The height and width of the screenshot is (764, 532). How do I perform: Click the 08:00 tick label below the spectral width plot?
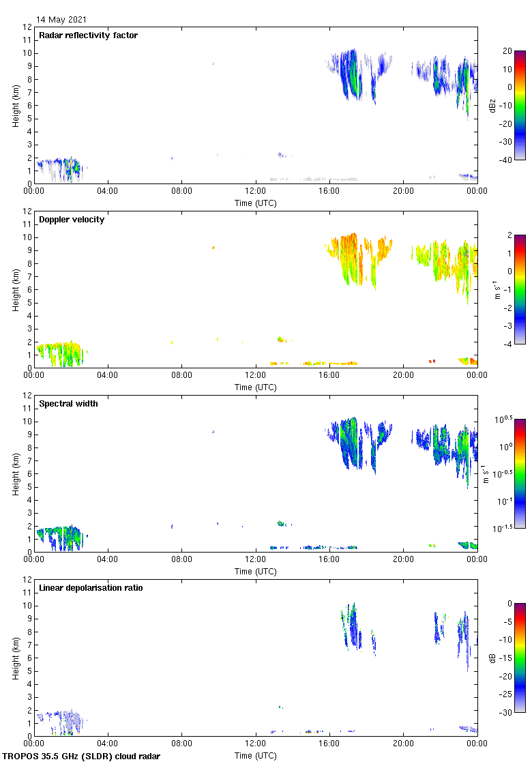coord(181,560)
